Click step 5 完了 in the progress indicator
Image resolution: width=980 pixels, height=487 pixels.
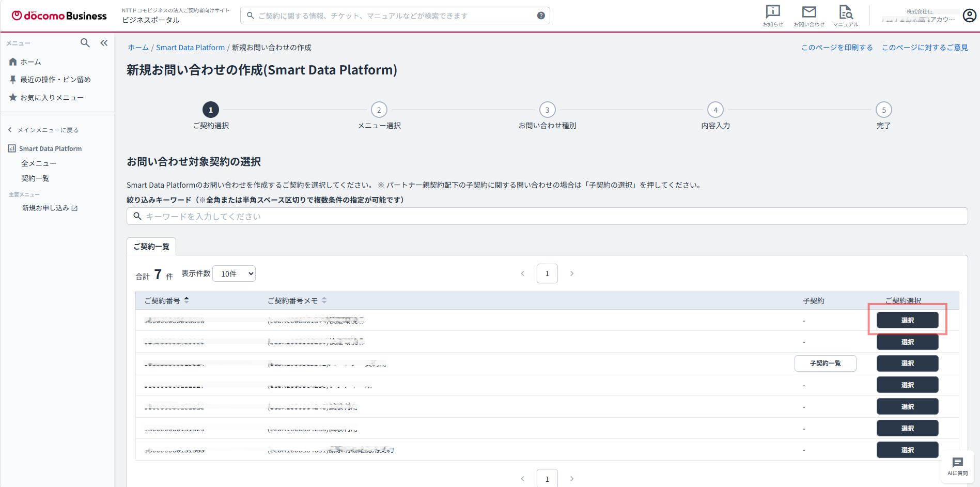pos(884,116)
